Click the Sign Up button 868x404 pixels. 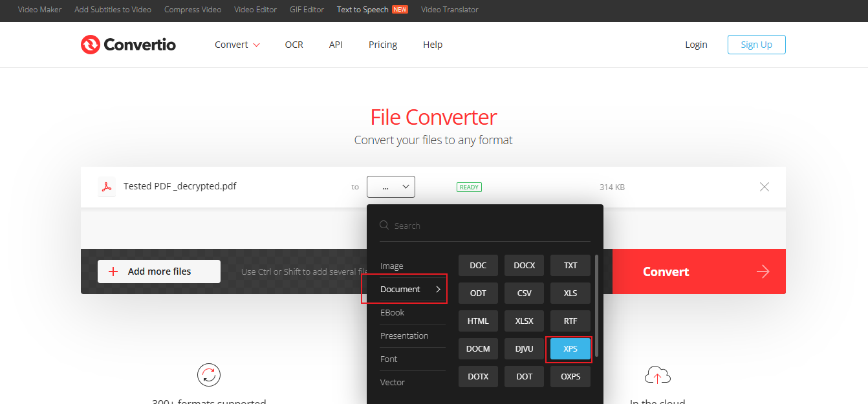pos(756,45)
